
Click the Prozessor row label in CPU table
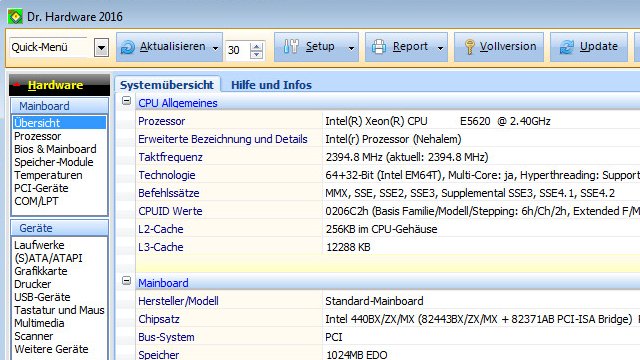(162, 121)
